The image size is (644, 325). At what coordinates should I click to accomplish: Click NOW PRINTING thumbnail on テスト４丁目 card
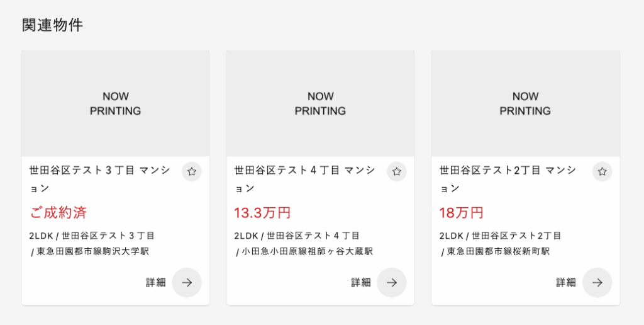320,104
